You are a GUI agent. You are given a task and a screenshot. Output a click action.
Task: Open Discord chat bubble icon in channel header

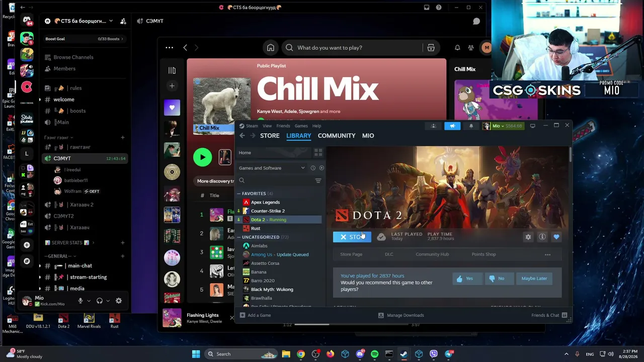click(476, 21)
